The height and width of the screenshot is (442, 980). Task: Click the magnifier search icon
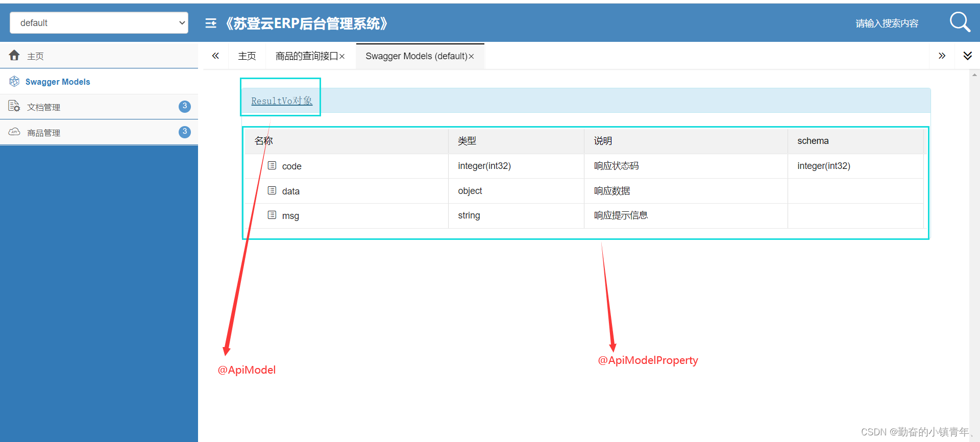coord(960,22)
